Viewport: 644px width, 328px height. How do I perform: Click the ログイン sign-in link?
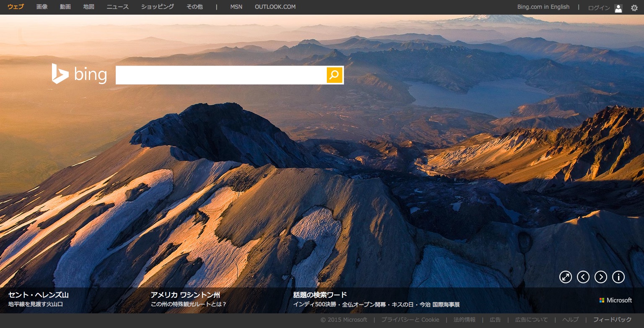pos(599,8)
